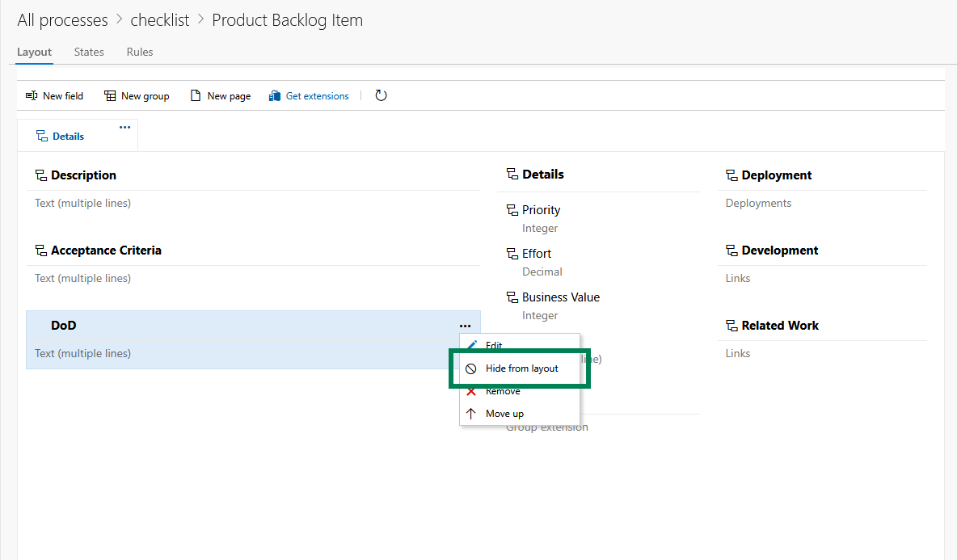Click the Get extensions icon
The image size is (957, 560).
(x=276, y=95)
